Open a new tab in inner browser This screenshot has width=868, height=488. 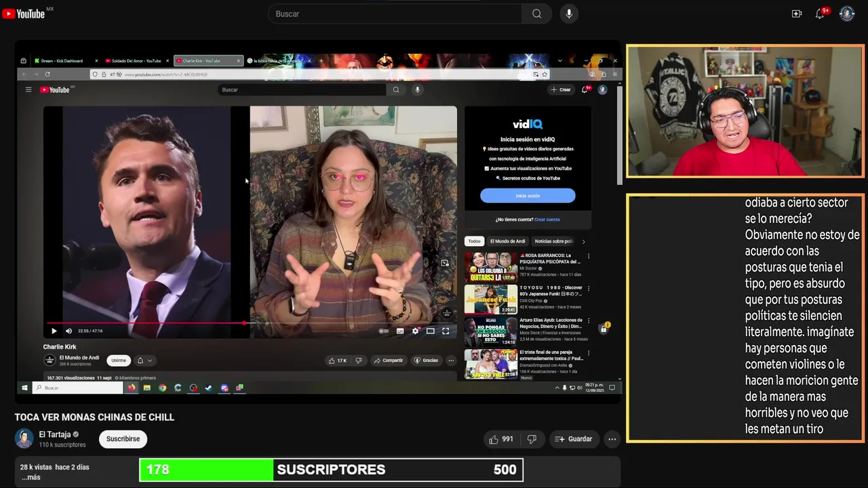point(321,61)
